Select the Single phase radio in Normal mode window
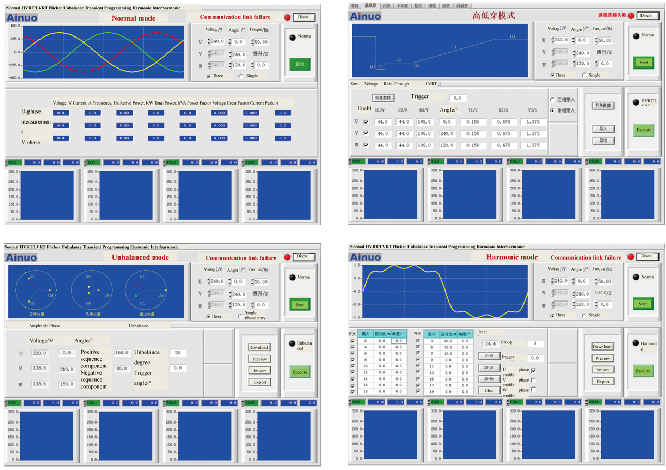Viewport: 666px width, 470px height. pos(241,76)
